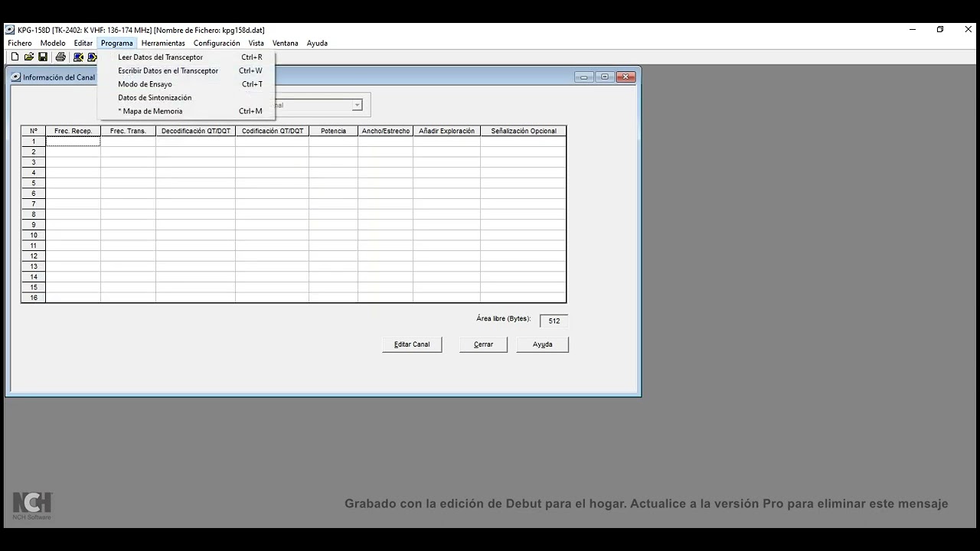
Task: Click the Frec. Recep. cell of row 1
Action: tap(73, 142)
